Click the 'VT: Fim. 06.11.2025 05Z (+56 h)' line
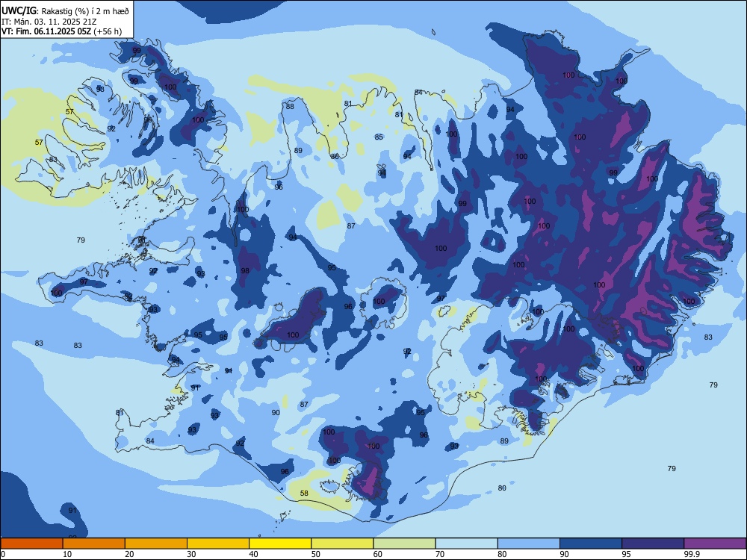 click(61, 31)
